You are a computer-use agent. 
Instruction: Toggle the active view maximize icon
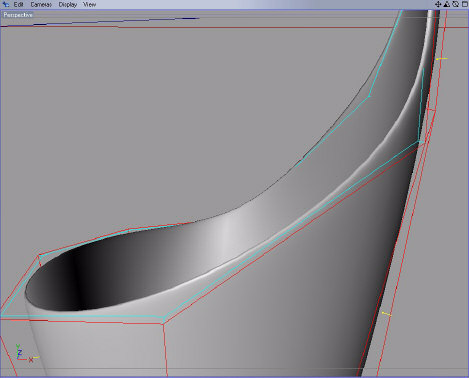click(464, 4)
